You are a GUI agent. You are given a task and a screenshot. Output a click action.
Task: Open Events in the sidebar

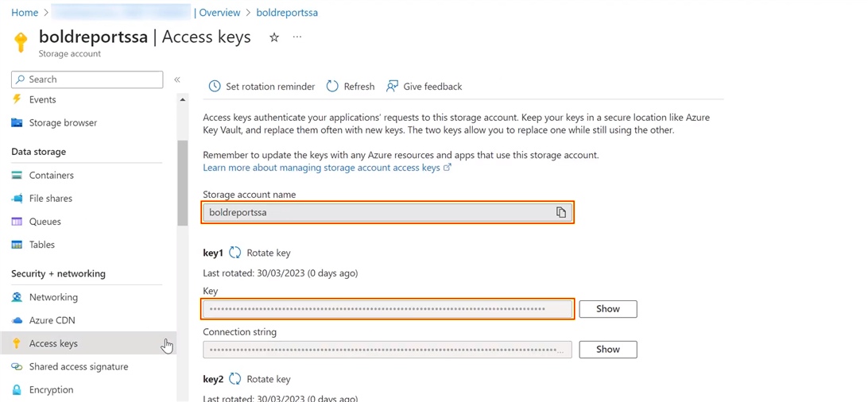point(43,99)
